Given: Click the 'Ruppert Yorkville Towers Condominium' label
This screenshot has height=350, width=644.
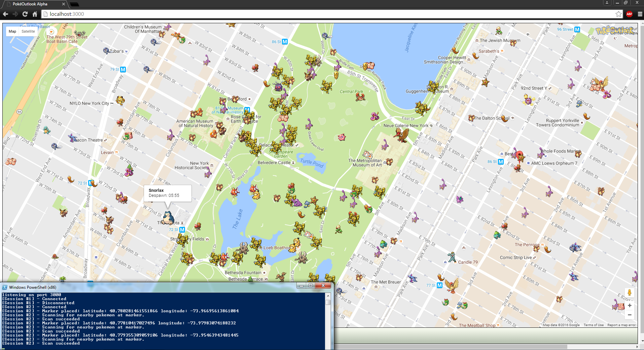Looking at the screenshot, I should [558, 123].
